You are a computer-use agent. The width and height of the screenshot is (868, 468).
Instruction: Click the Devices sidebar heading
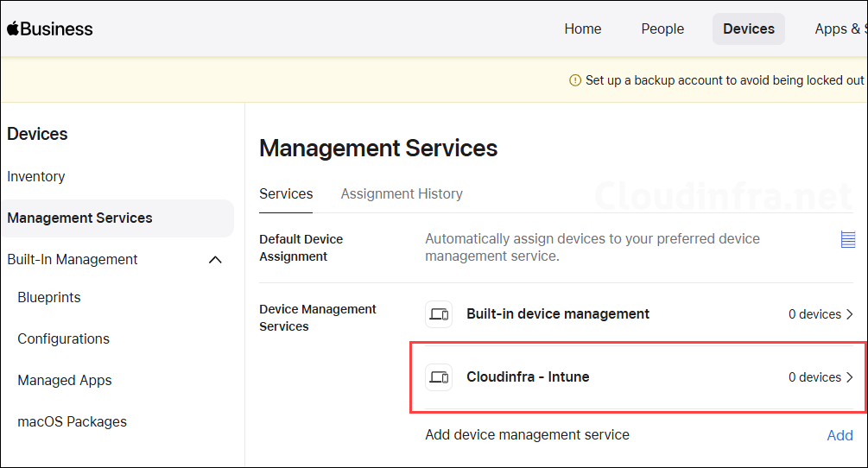37,134
